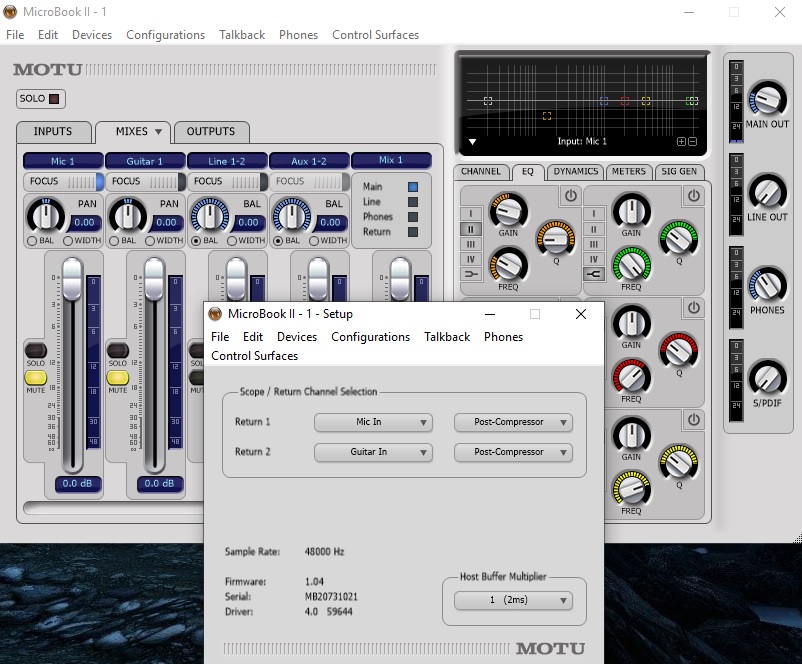Switch to the DYNAMICS tab
Image resolution: width=802 pixels, height=664 pixels.
(575, 172)
